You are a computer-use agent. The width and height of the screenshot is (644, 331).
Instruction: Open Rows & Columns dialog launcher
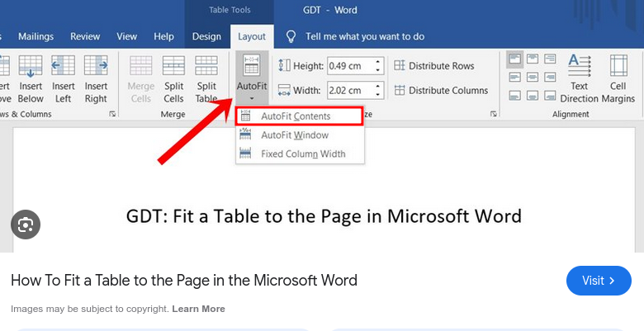pyautogui.click(x=112, y=114)
